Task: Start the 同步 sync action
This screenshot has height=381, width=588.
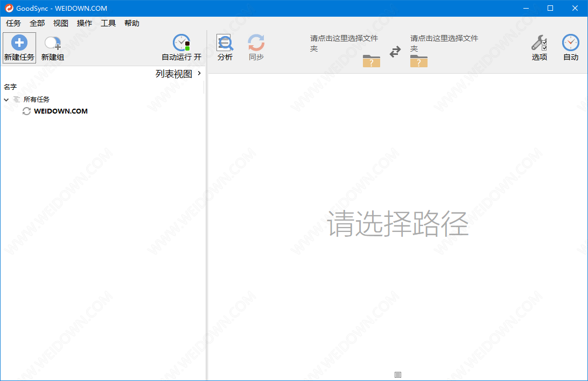Action: click(x=256, y=47)
